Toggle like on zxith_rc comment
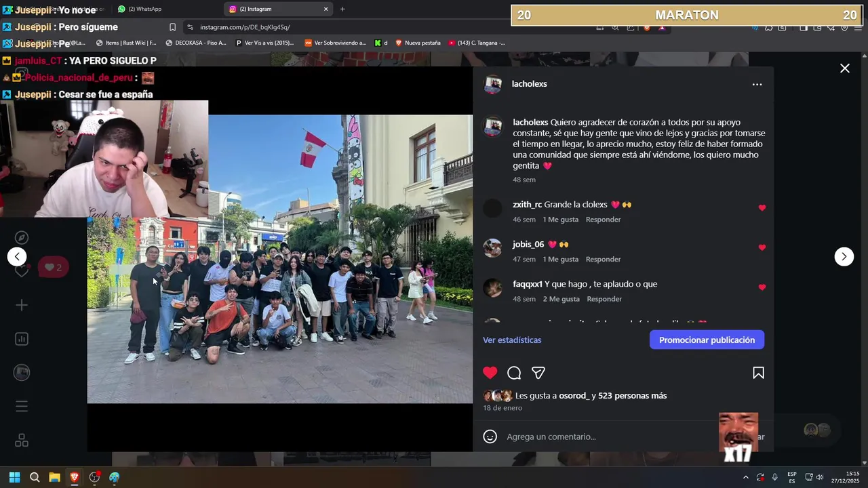The height and width of the screenshot is (488, 868). tap(762, 208)
